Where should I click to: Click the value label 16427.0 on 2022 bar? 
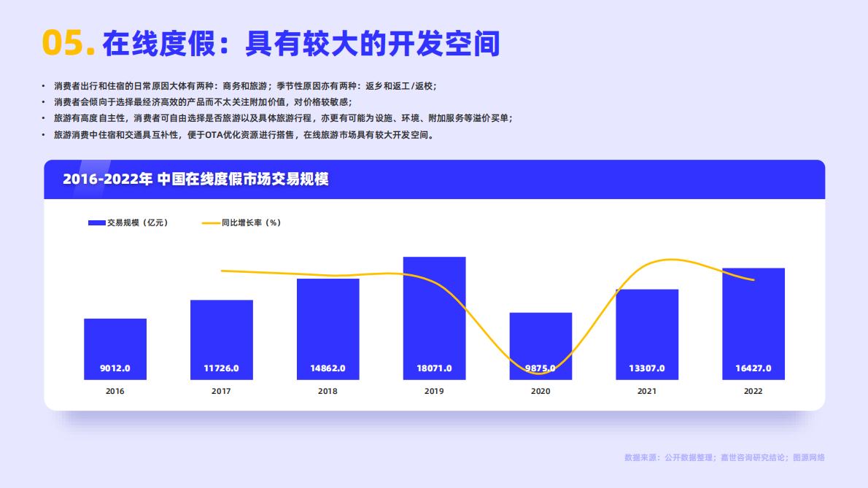753,368
